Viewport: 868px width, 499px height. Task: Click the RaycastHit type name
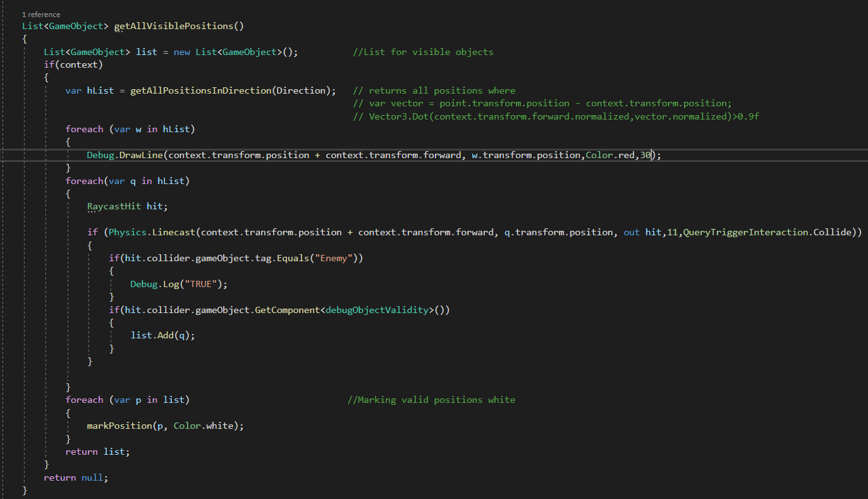pyautogui.click(x=114, y=207)
